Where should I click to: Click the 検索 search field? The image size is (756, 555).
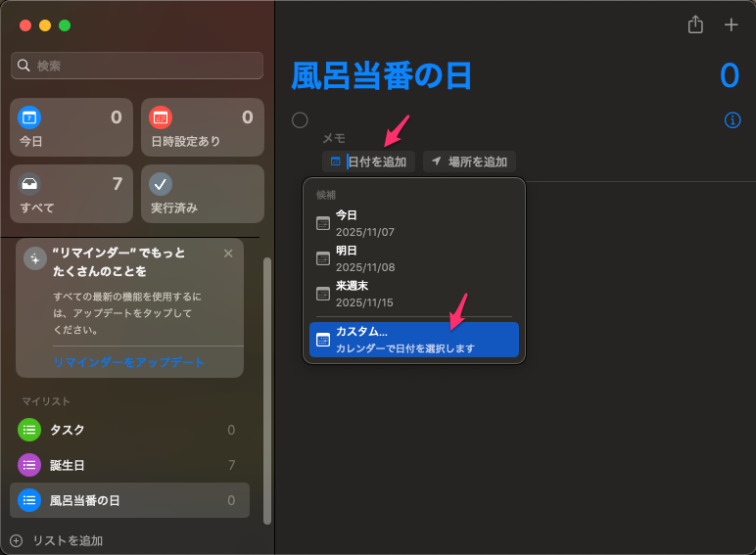coord(137,66)
